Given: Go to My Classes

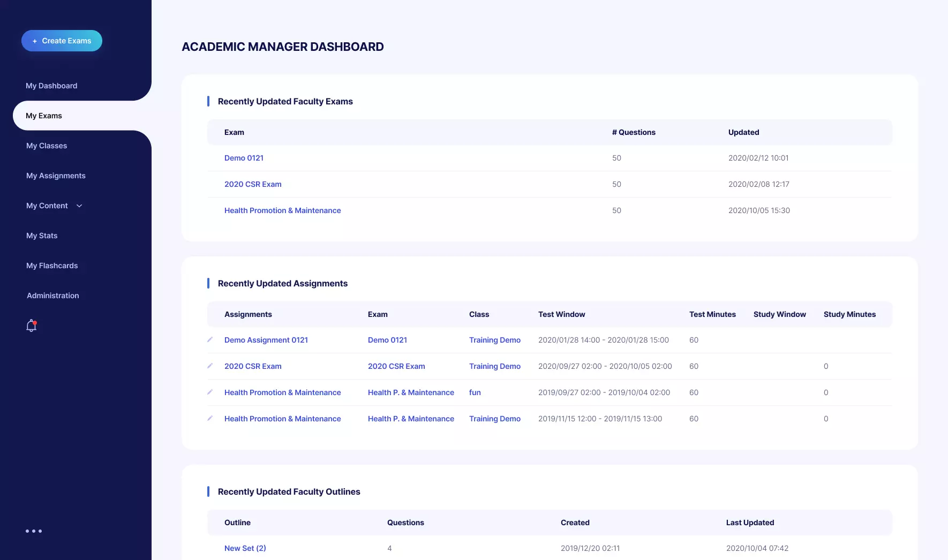Looking at the screenshot, I should 47,146.
